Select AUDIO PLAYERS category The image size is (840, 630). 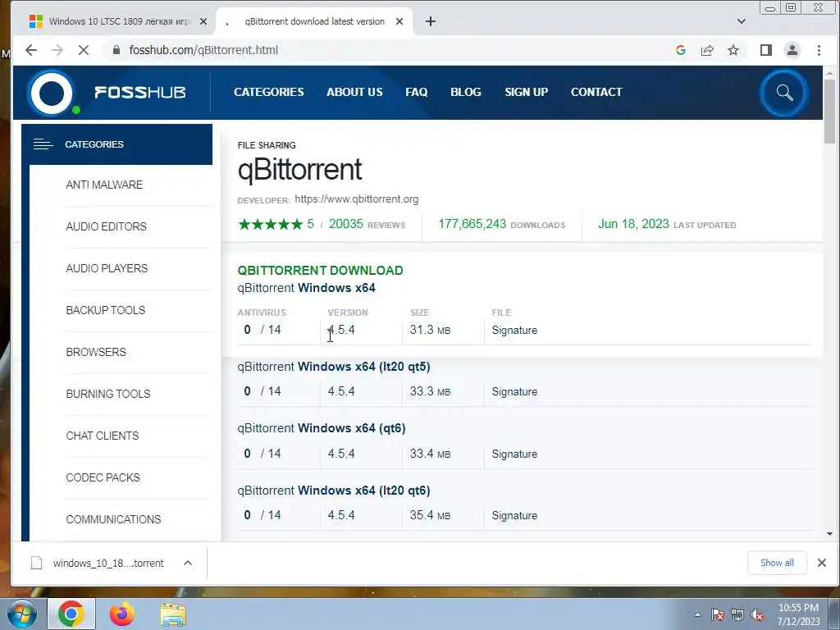pos(107,268)
